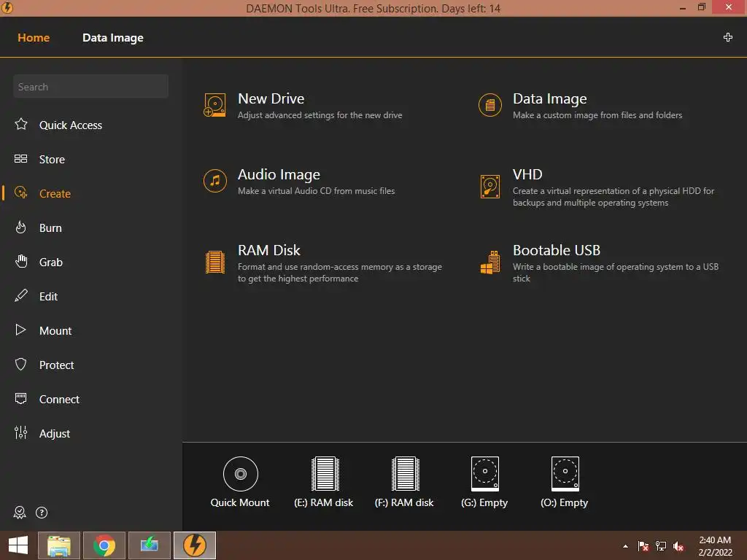The image size is (747, 560).
Task: Click the Burn flame icon
Action: [x=21, y=227]
